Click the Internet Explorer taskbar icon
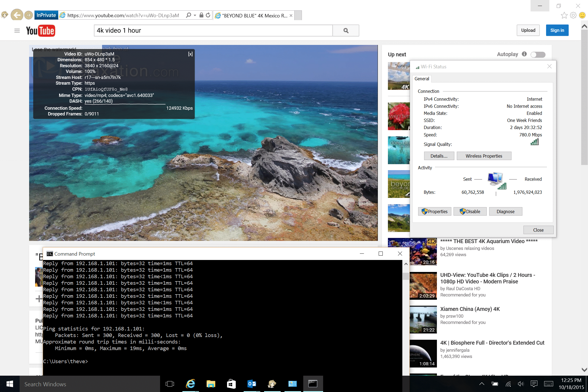588x392 pixels. 191,384
